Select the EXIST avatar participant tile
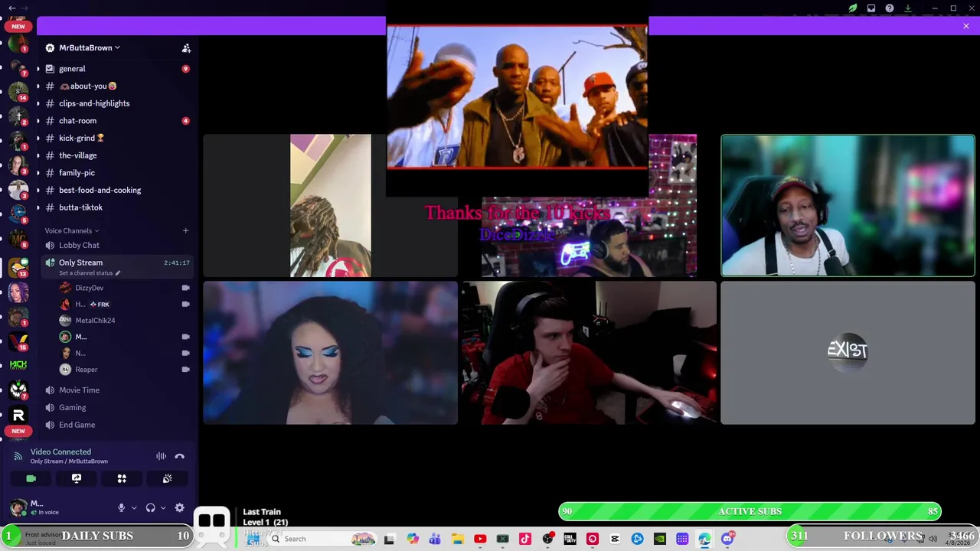Screen dimensions: 980x551 pos(848,353)
